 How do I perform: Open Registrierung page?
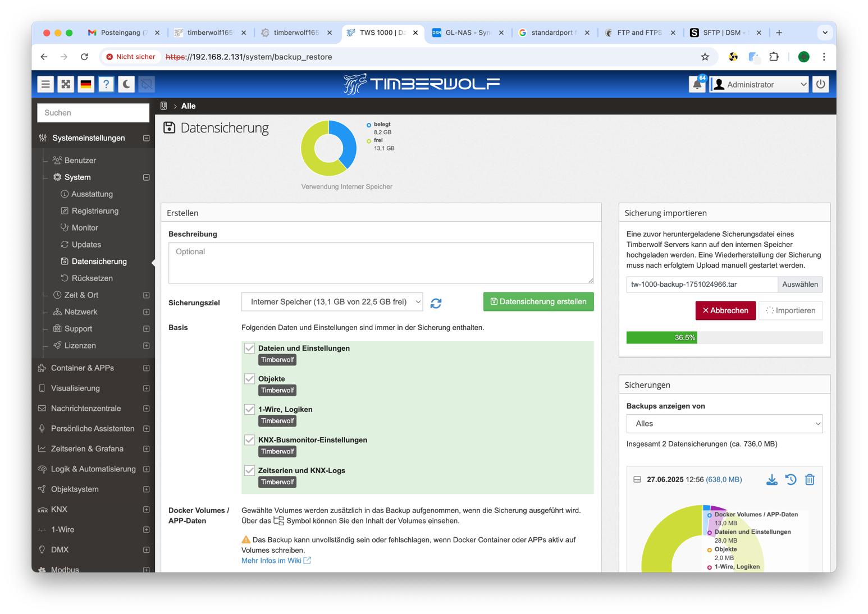point(95,211)
